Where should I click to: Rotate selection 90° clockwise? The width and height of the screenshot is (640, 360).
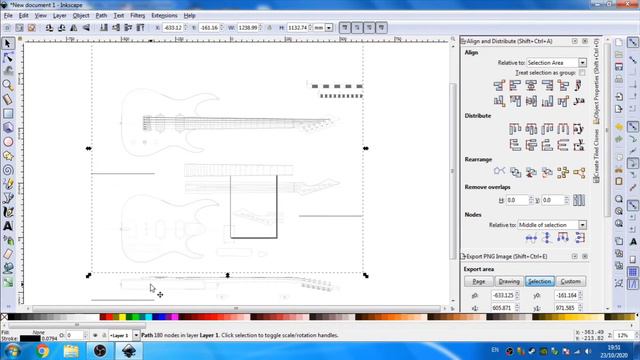pos(62,28)
